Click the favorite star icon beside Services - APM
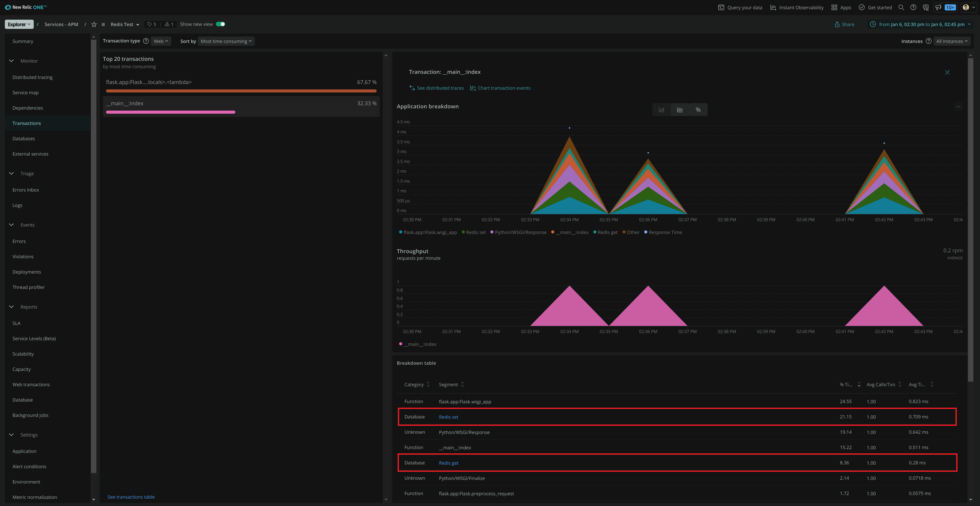The image size is (980, 506). point(94,24)
